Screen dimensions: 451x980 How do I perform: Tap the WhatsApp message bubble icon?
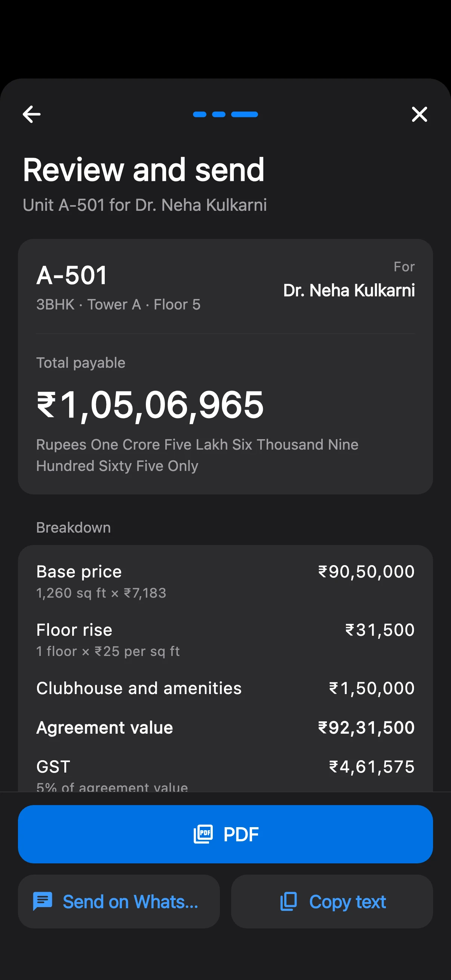(x=43, y=901)
